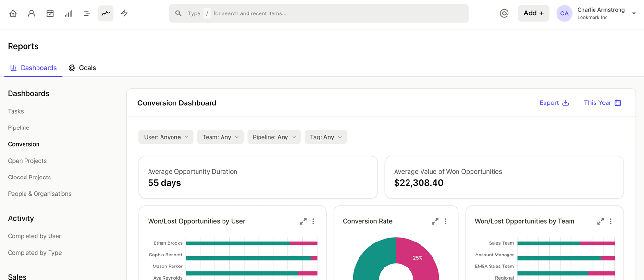Open Completed by User report

[x=35, y=236]
